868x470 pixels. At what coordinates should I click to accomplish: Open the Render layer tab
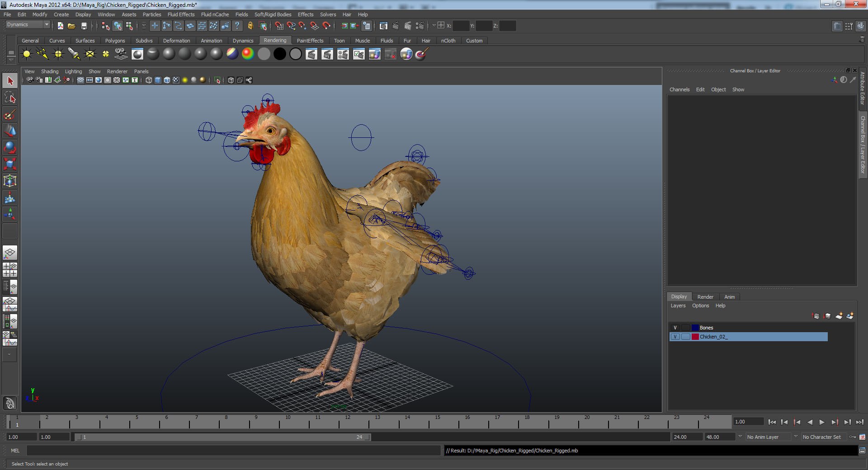click(x=705, y=297)
